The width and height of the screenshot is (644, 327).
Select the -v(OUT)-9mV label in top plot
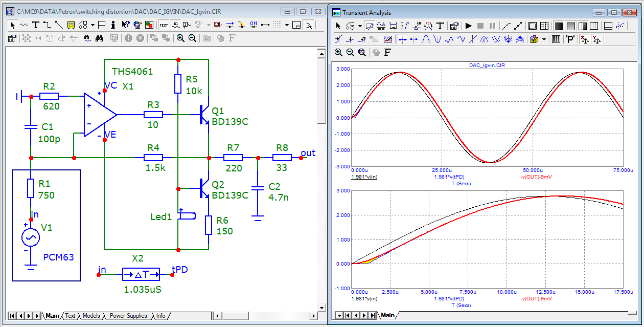click(535, 177)
